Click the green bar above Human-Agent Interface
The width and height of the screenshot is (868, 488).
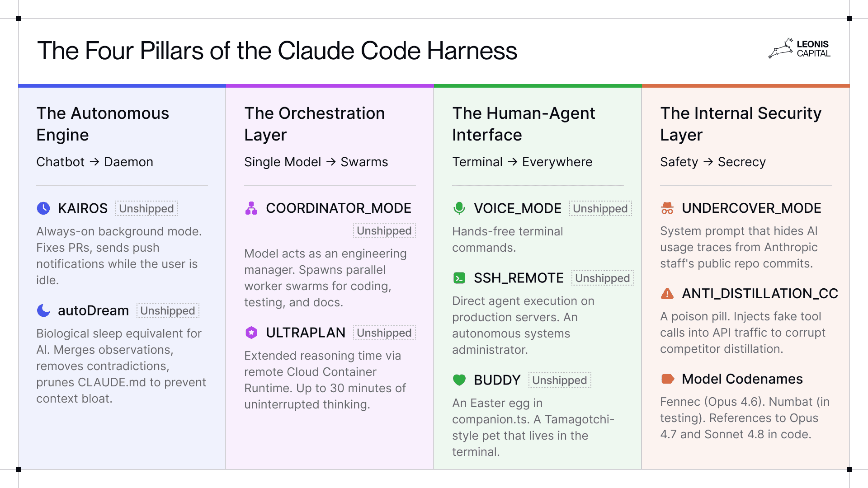point(538,85)
